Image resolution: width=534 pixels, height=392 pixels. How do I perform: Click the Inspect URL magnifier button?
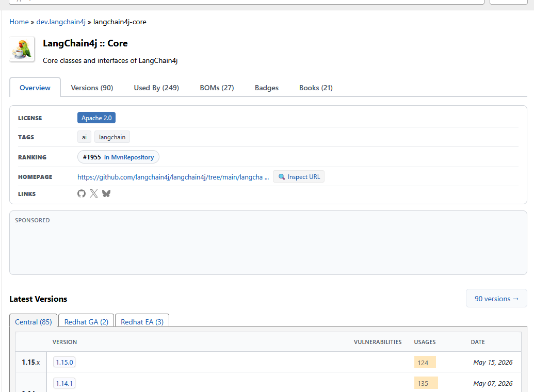click(x=299, y=177)
